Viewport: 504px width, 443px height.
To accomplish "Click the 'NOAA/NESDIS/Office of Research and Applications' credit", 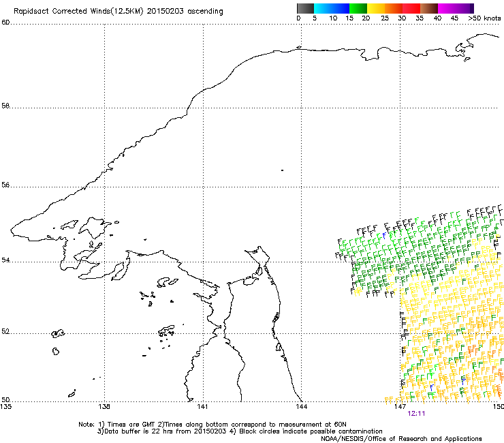I will [x=401, y=439].
